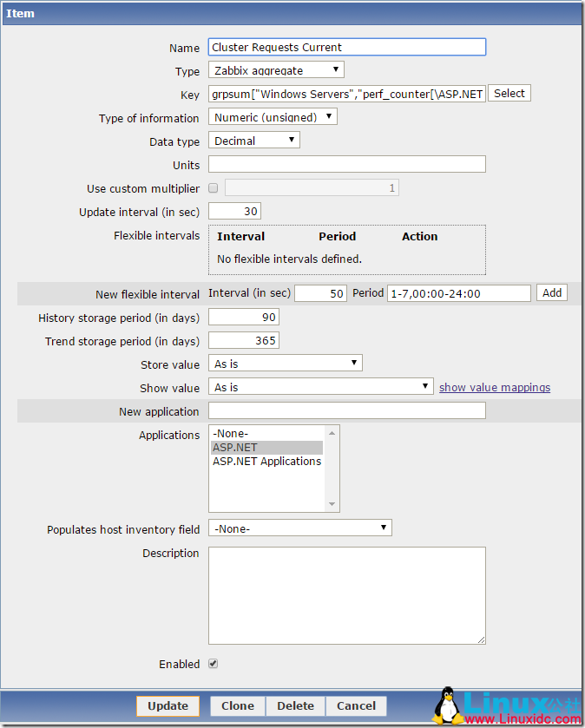Click the Update button

[168, 705]
